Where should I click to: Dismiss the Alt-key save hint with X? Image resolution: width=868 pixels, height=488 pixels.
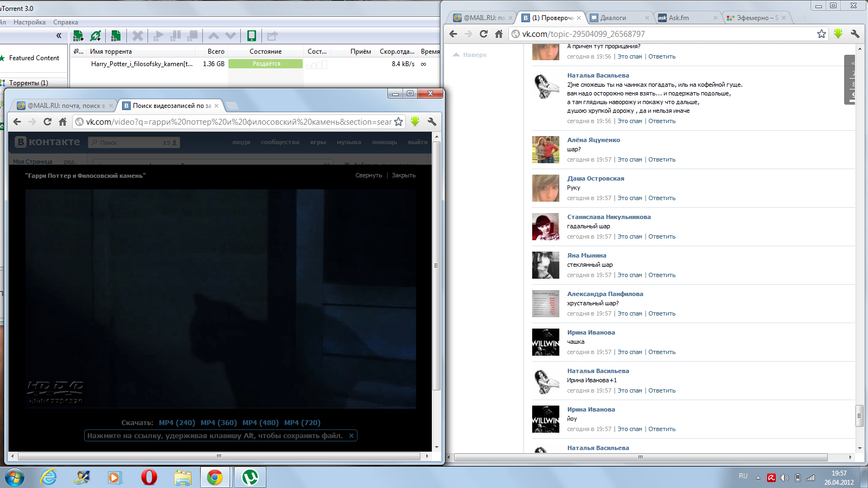pyautogui.click(x=352, y=436)
